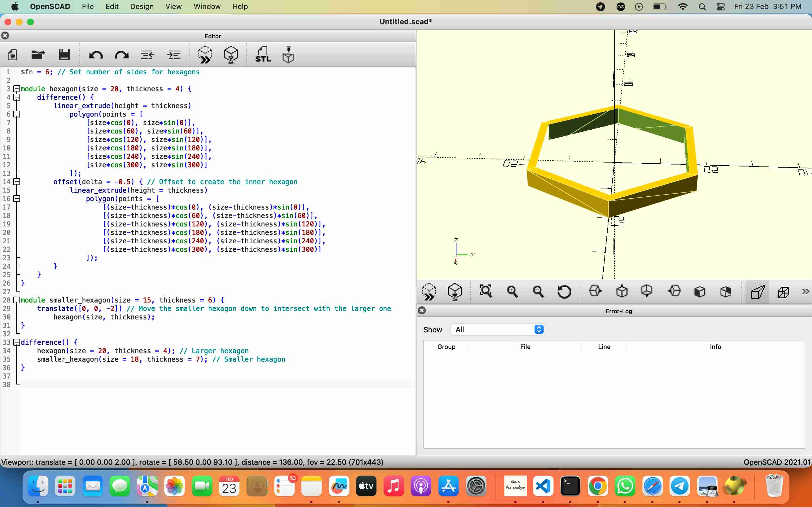Select the reset view rotation icon

coord(564,292)
